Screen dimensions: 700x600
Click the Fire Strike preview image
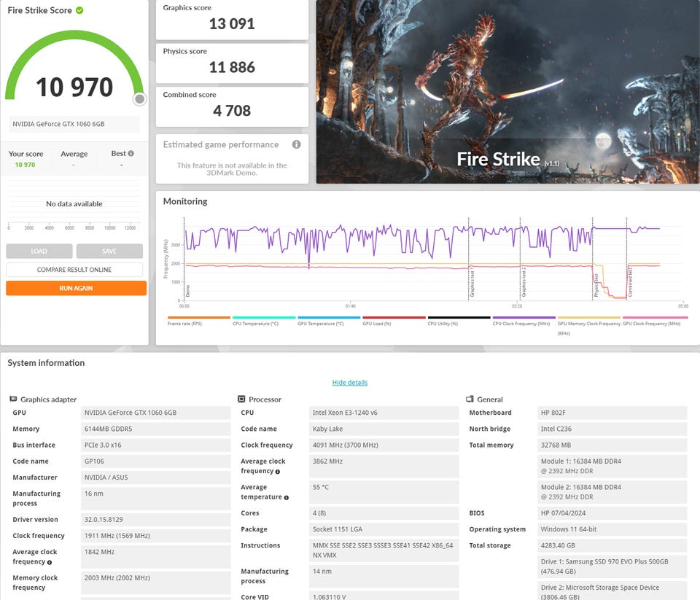[508, 92]
